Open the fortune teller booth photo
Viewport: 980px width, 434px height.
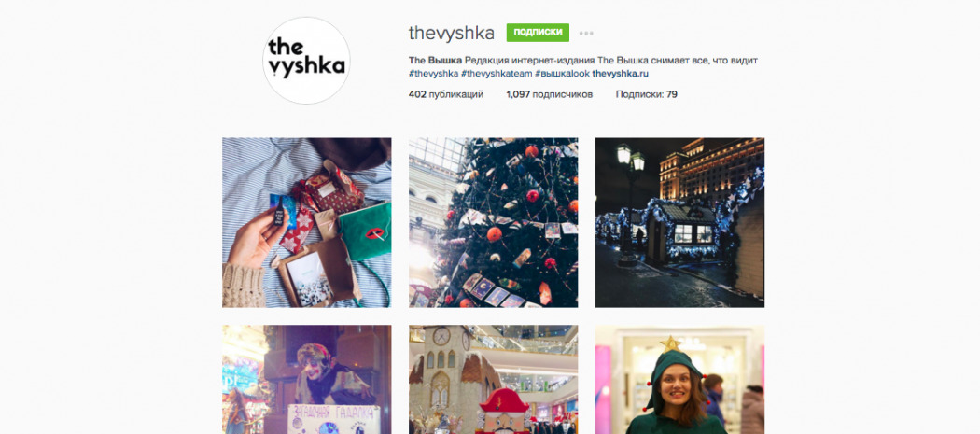[x=307, y=380]
